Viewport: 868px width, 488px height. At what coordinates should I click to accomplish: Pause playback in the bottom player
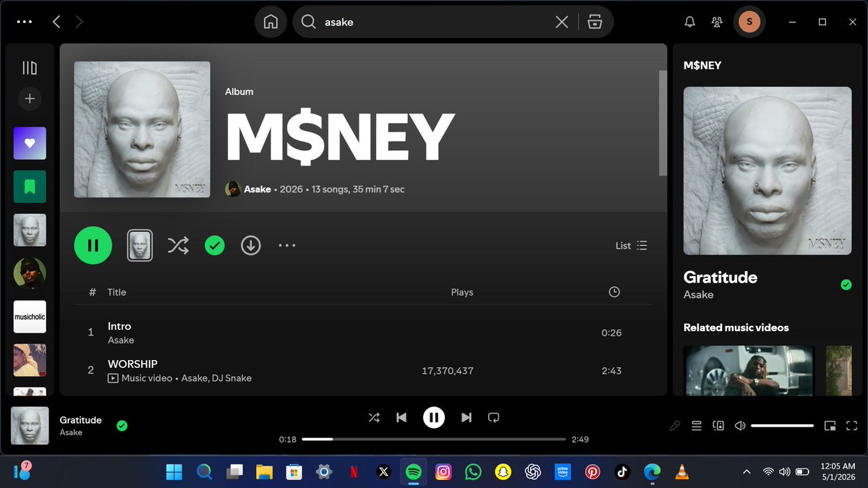[434, 417]
